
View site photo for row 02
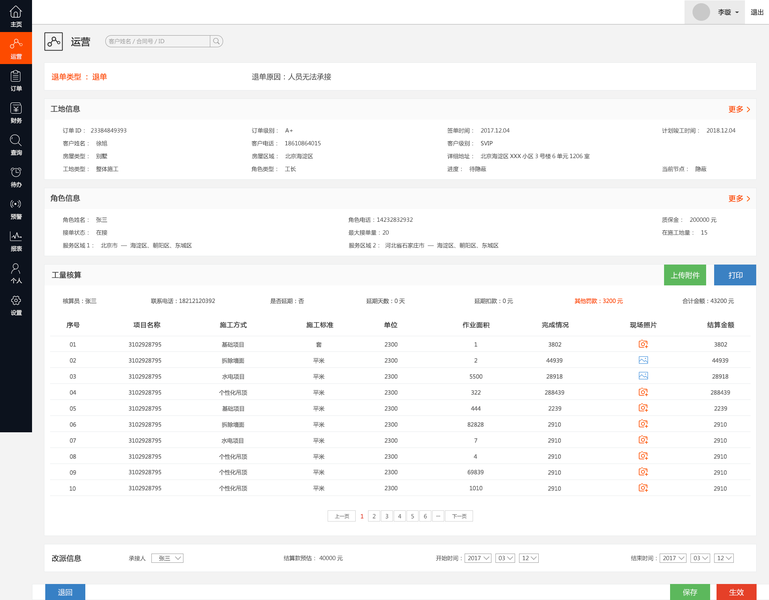coord(643,360)
